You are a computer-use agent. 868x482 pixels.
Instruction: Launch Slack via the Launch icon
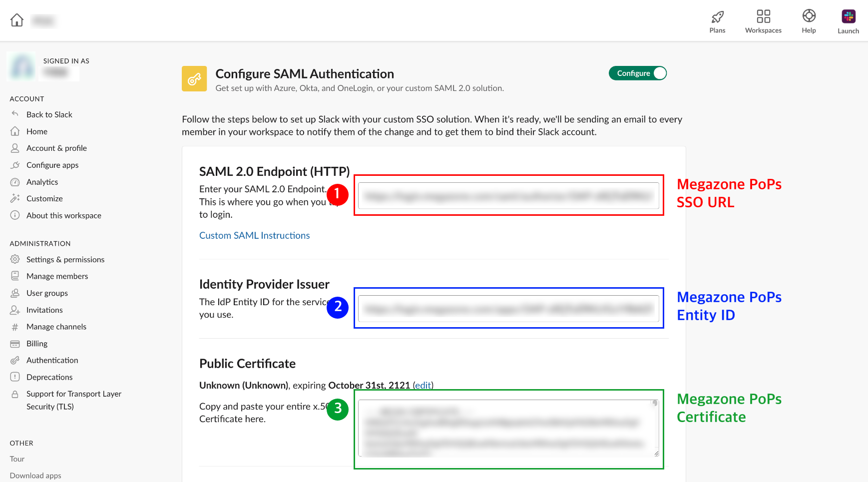coord(848,16)
